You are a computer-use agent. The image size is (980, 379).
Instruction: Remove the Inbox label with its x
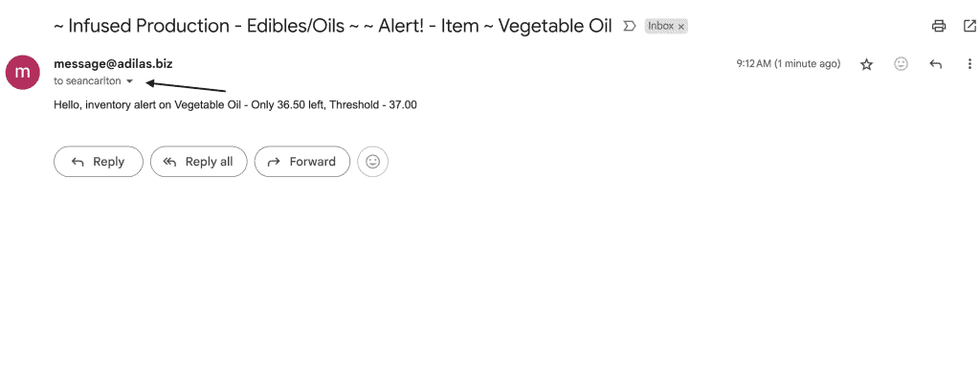pos(681,27)
